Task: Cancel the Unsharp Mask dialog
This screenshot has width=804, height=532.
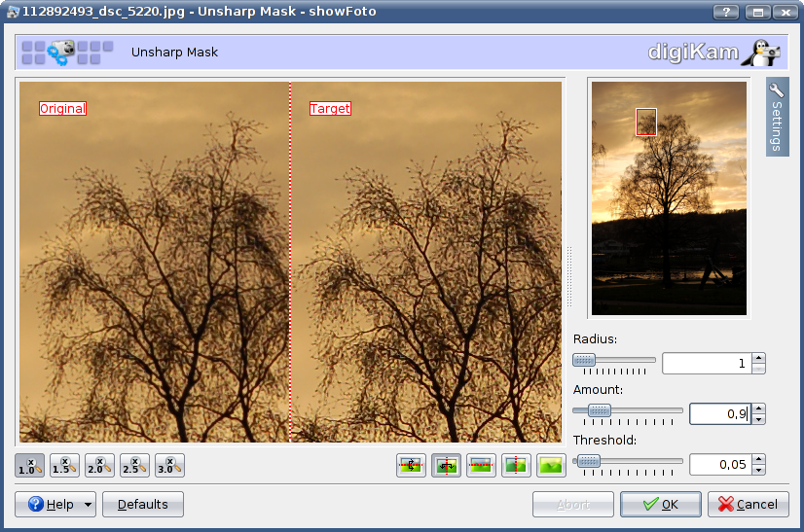Action: [x=749, y=505]
